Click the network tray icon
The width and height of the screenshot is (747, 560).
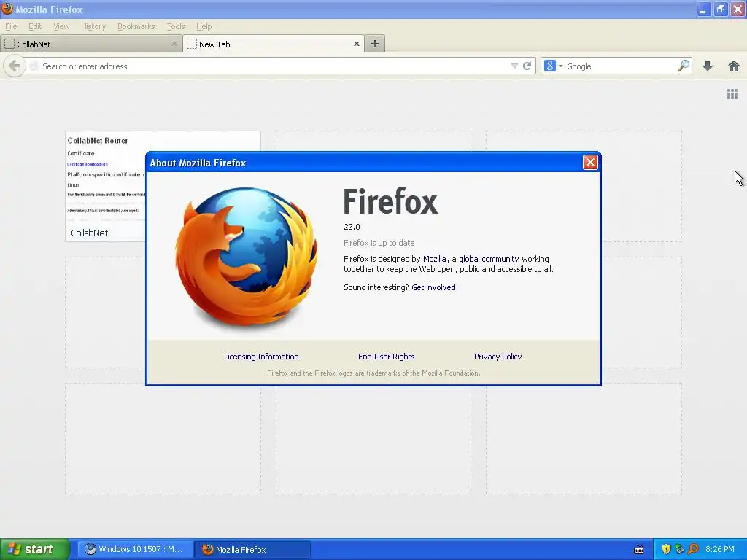pos(679,549)
